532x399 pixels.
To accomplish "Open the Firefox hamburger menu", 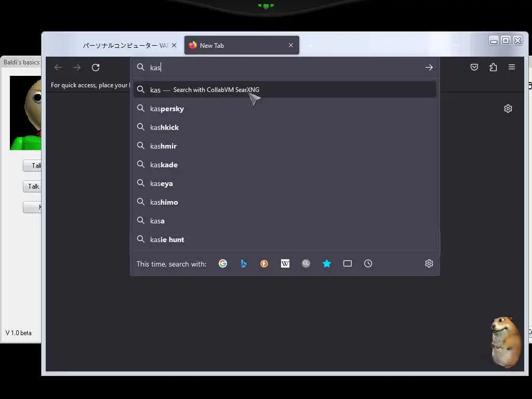I will (512, 67).
